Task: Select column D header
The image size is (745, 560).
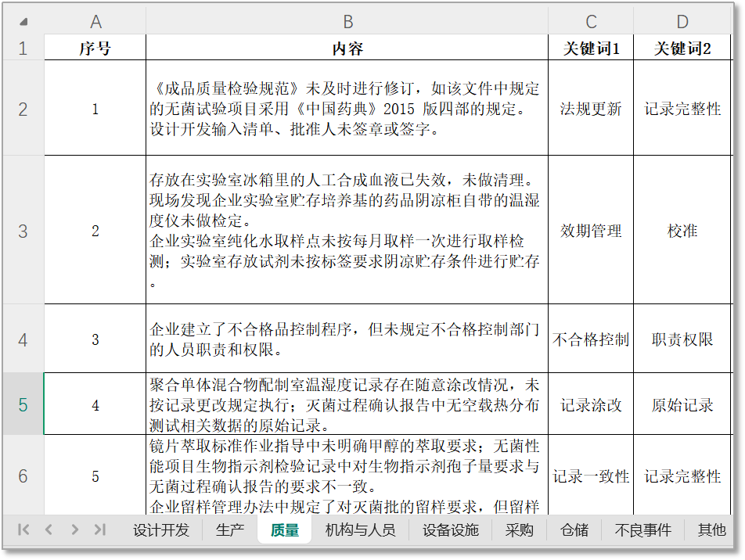Action: coord(682,21)
